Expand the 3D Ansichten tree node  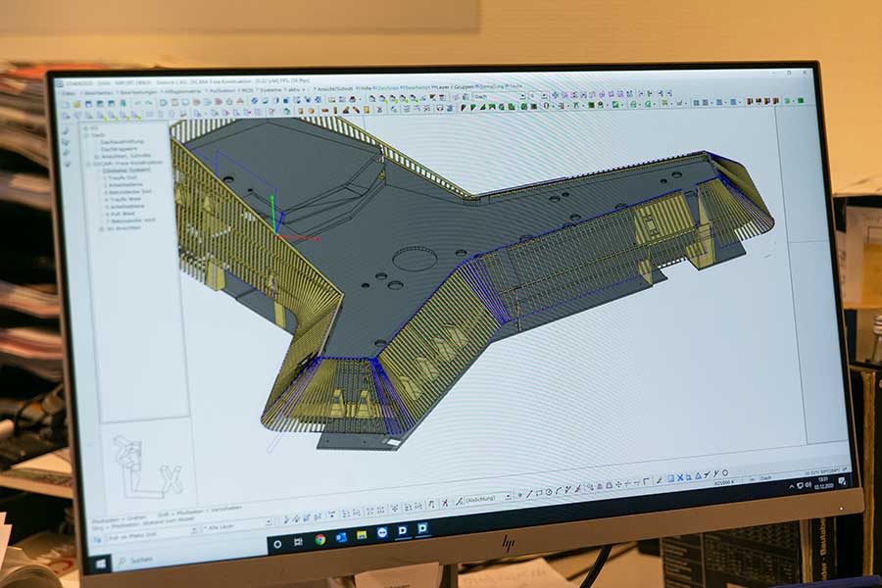[x=101, y=229]
